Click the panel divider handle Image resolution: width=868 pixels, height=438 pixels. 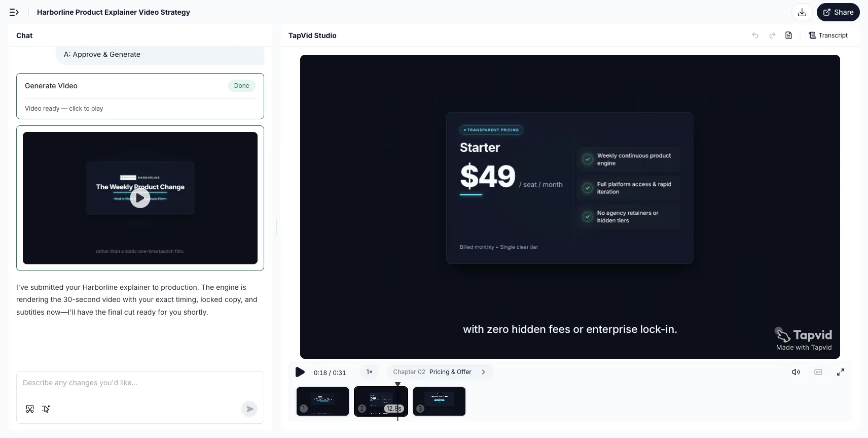point(276,227)
